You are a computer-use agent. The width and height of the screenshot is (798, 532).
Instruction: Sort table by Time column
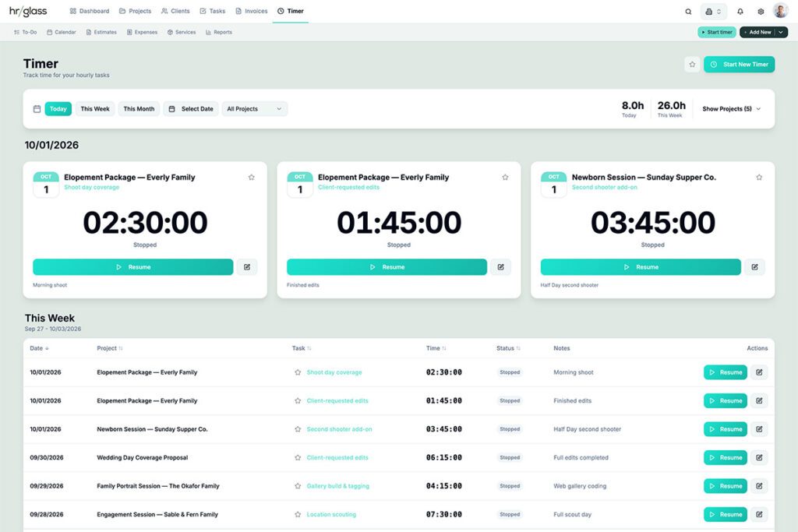(436, 348)
